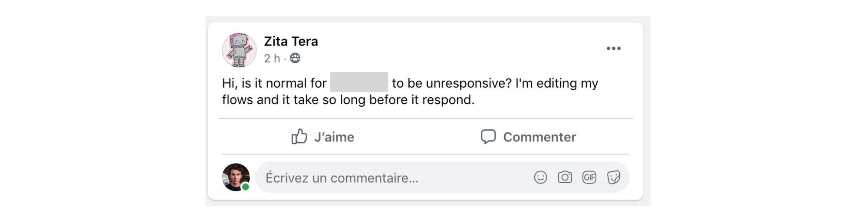Open the emoji smiley picker

point(540,177)
